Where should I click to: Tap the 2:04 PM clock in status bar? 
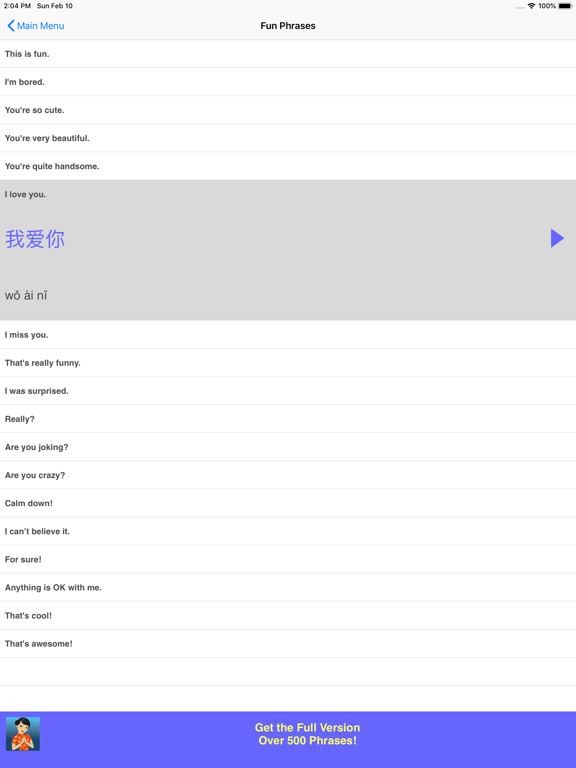17,6
